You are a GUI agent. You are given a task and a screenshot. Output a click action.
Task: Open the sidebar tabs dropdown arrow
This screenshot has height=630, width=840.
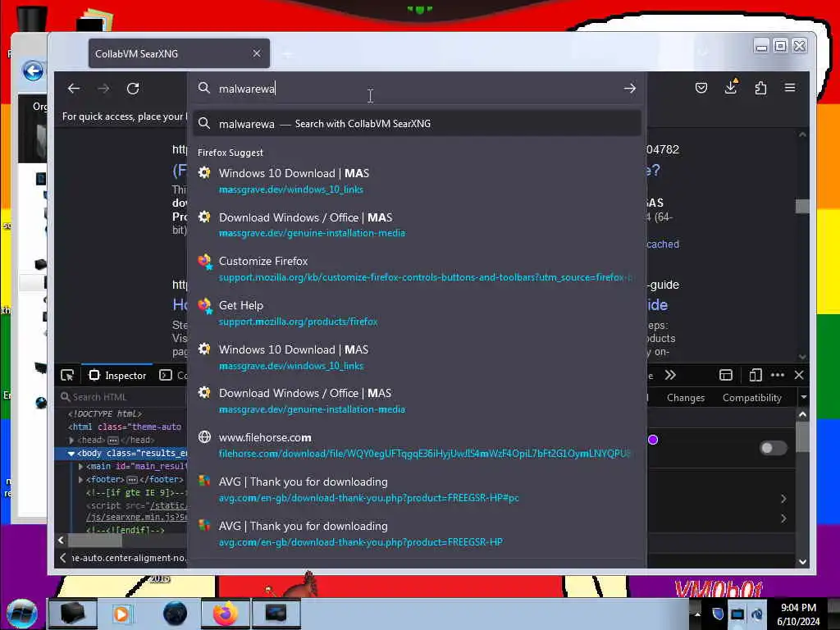pyautogui.click(x=803, y=397)
